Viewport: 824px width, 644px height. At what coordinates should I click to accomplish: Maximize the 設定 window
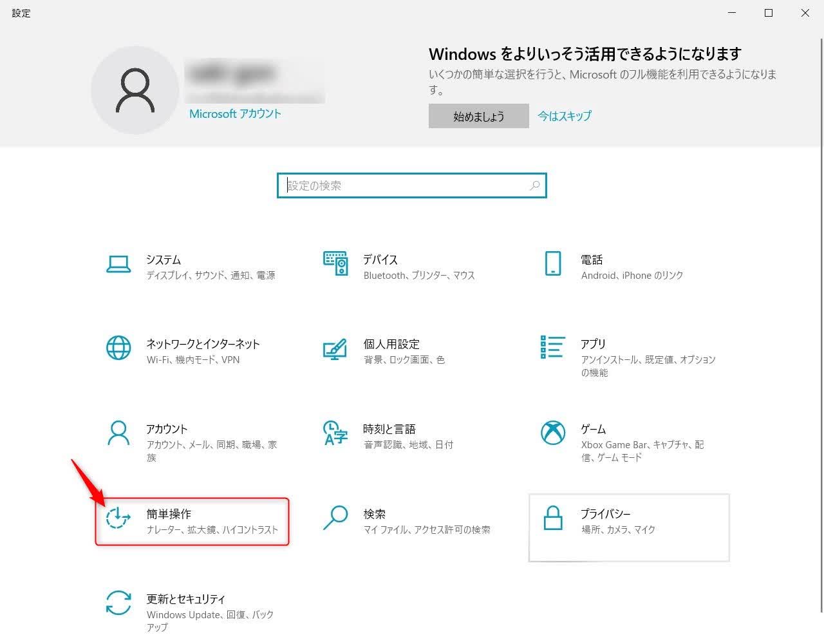point(769,13)
